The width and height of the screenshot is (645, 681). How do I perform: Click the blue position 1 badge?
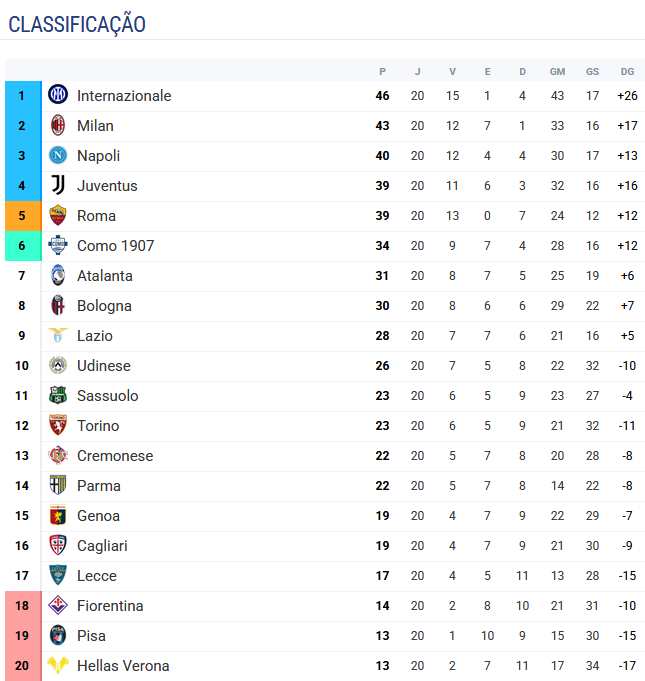click(x=22, y=96)
